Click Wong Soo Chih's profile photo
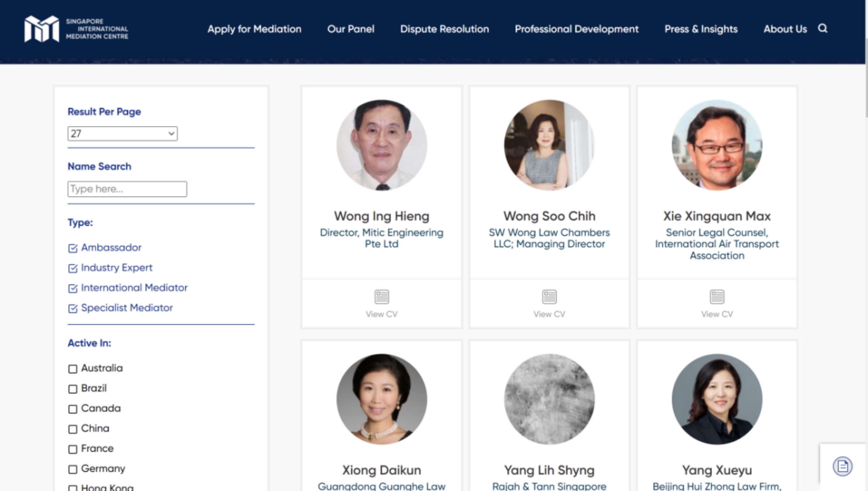The image size is (868, 491). (x=549, y=145)
